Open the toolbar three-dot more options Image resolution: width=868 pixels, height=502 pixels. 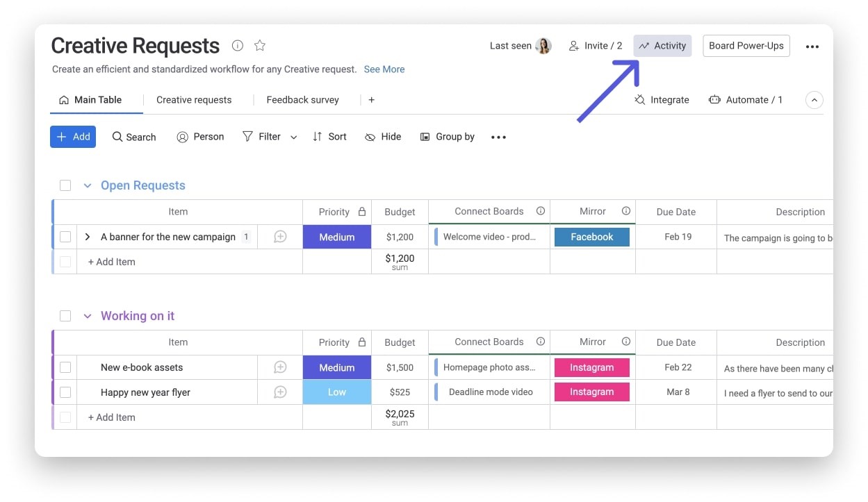click(499, 137)
